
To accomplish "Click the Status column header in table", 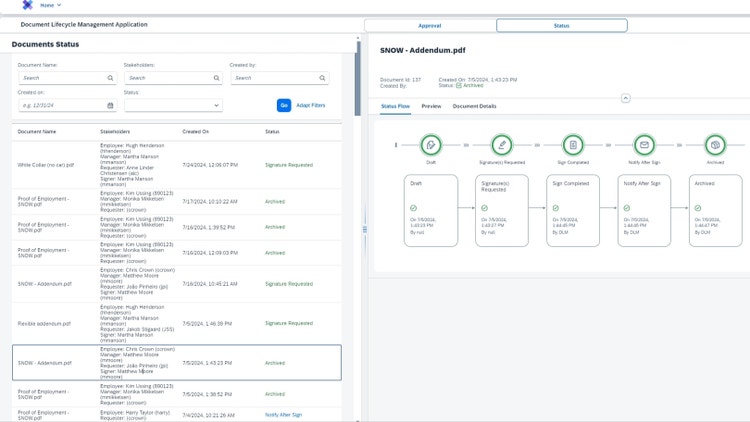I will click(x=272, y=132).
